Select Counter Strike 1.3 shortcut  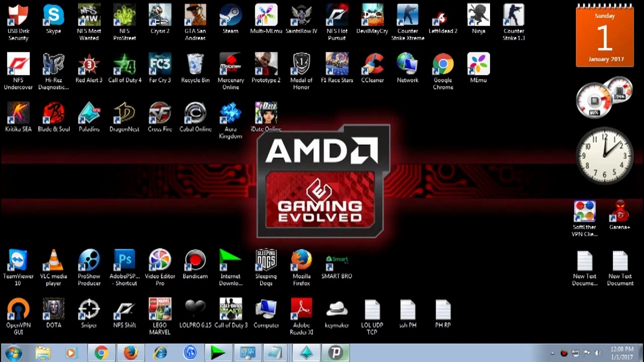(x=514, y=23)
